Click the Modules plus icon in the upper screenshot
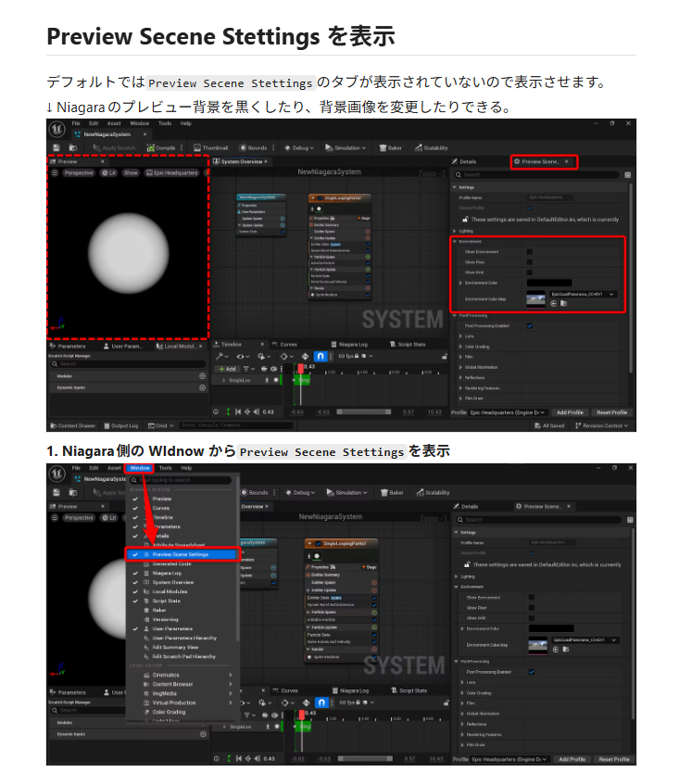This screenshot has height=784, width=679. point(202,375)
